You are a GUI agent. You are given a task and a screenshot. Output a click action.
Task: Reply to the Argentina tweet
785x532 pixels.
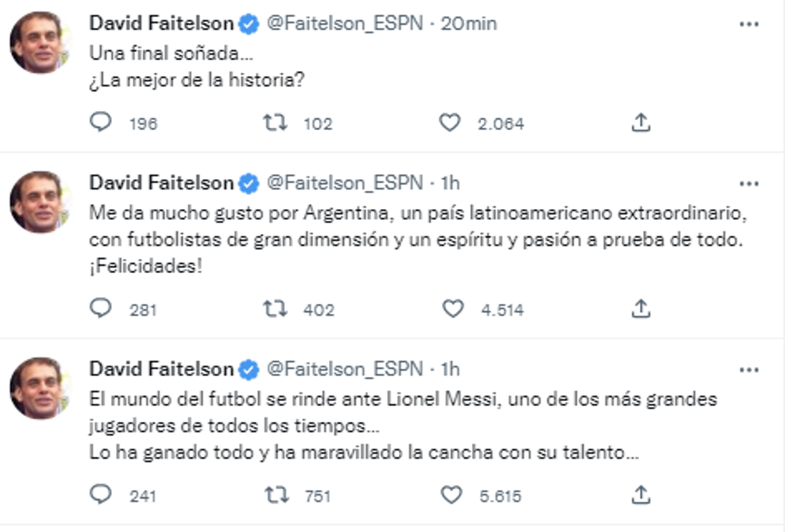click(x=103, y=310)
